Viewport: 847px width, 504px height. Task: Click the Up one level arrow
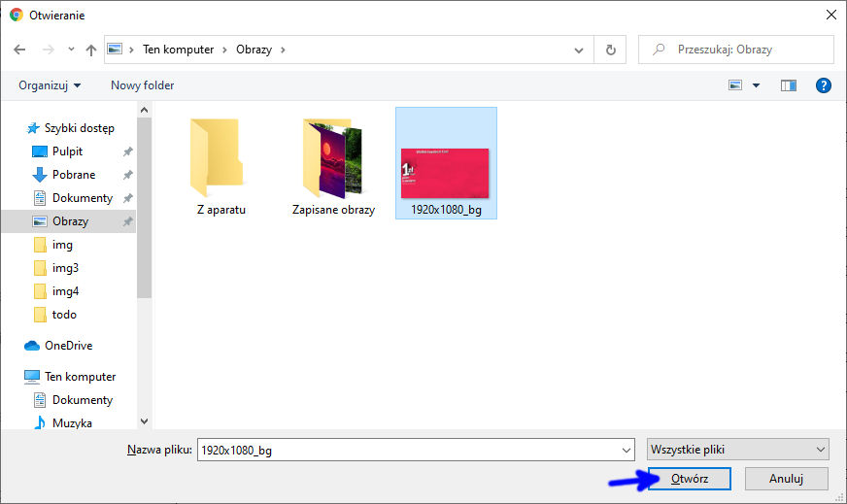[x=91, y=50]
